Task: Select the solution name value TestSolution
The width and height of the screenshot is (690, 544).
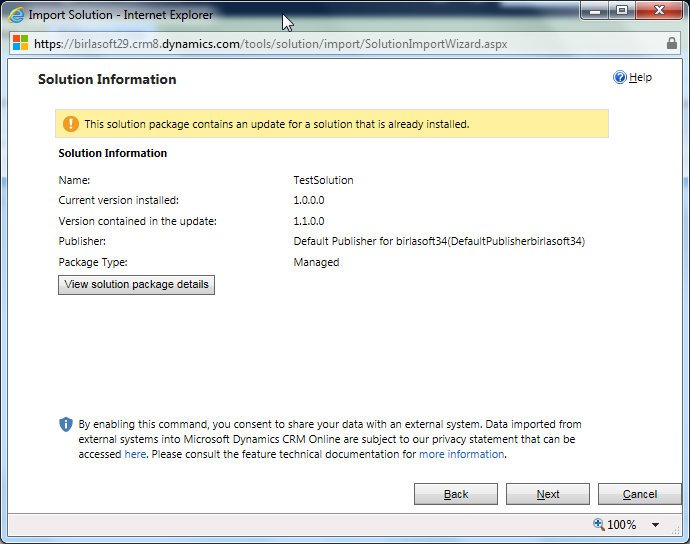Action: click(x=323, y=180)
